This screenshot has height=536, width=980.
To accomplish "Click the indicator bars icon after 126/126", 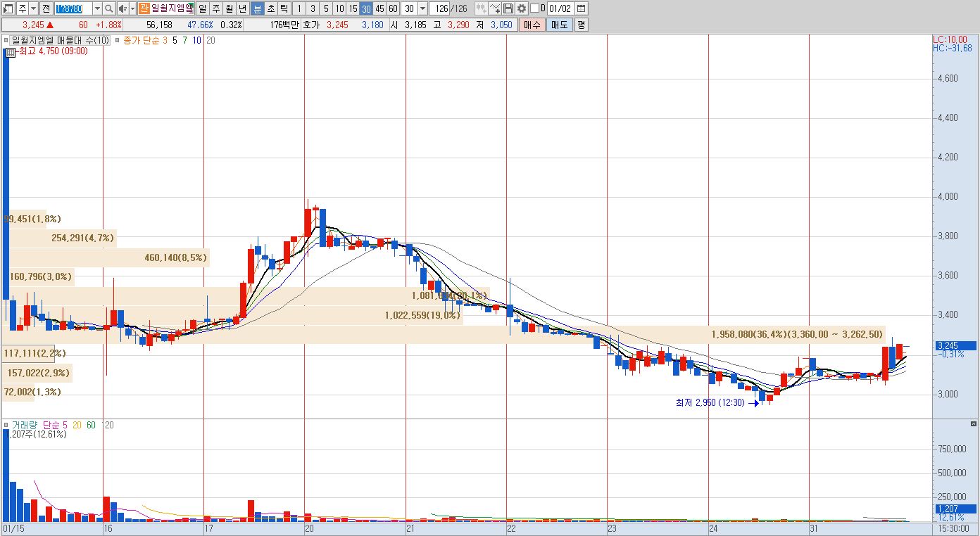I will point(481,8).
